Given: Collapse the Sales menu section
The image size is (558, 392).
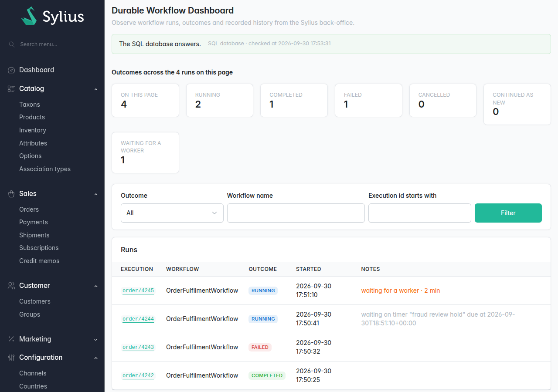Looking at the screenshot, I should click(96, 194).
